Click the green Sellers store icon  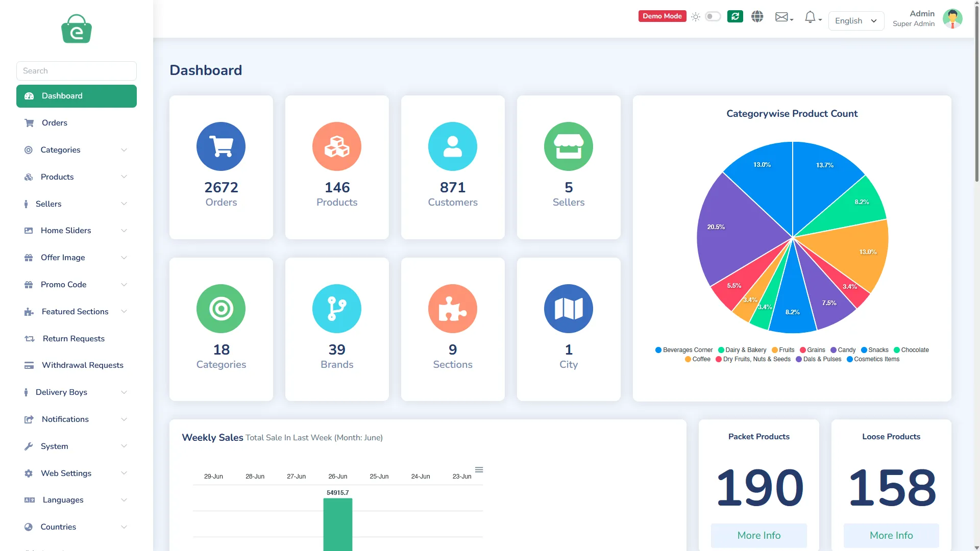(x=569, y=146)
